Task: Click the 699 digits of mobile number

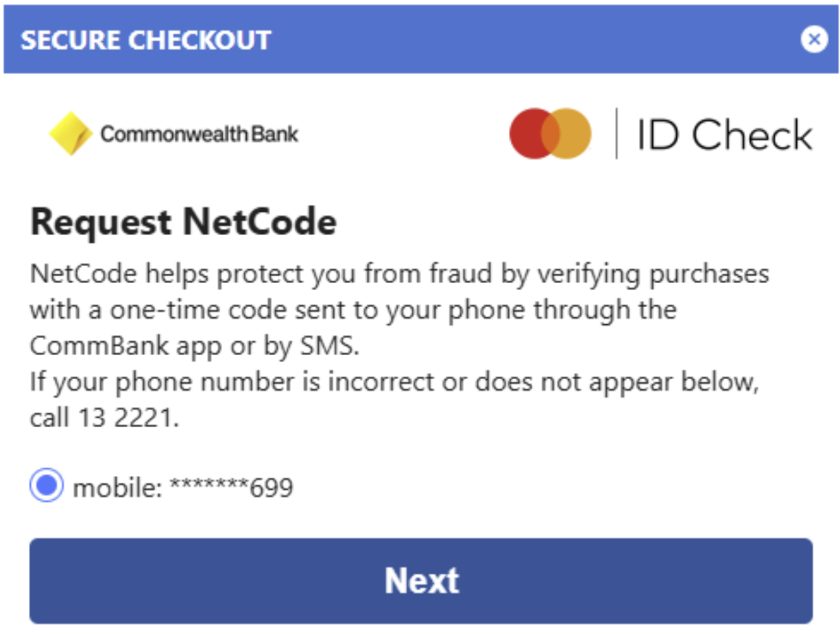Action: (x=272, y=488)
